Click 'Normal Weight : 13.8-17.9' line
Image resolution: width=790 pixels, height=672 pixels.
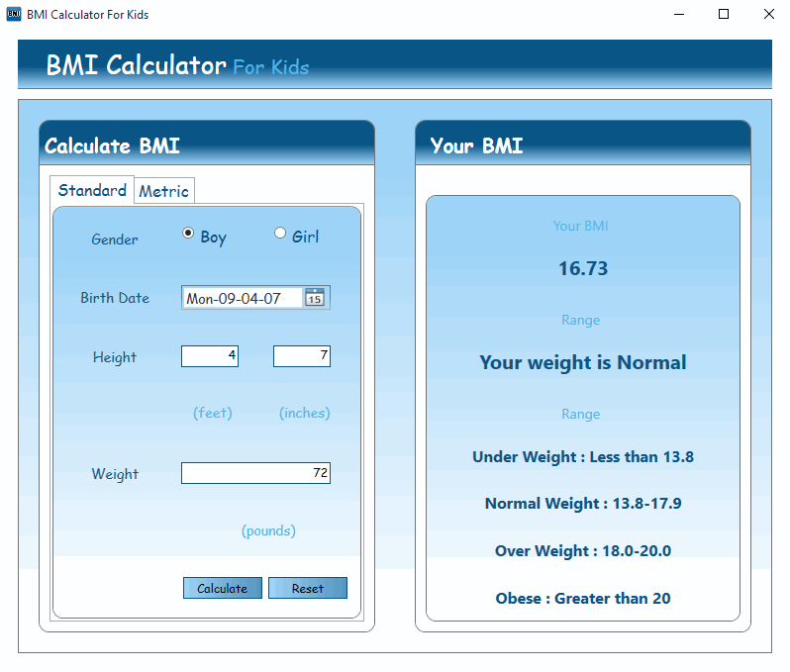583,503
